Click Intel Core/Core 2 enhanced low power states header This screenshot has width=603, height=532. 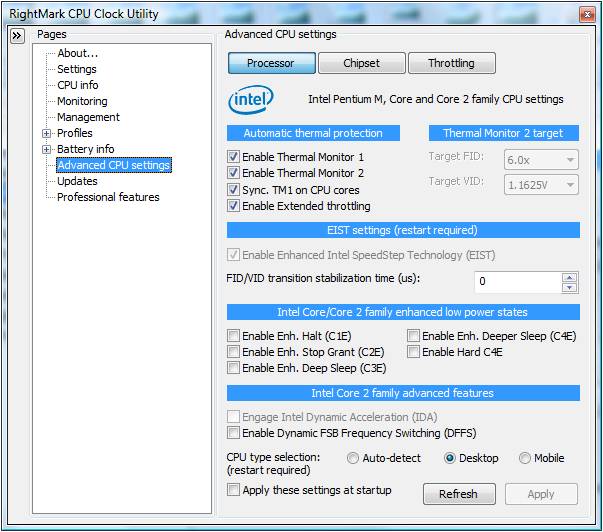[403, 312]
